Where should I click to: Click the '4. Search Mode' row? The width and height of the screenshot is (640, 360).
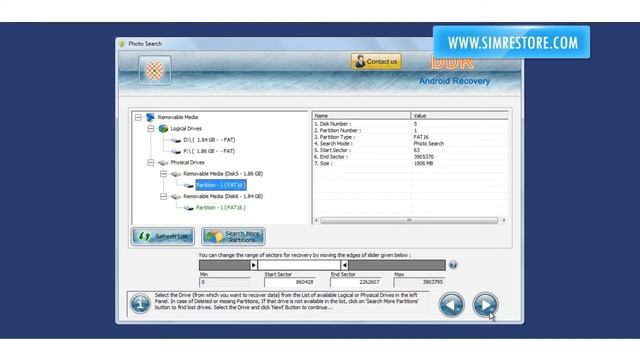coord(410,144)
